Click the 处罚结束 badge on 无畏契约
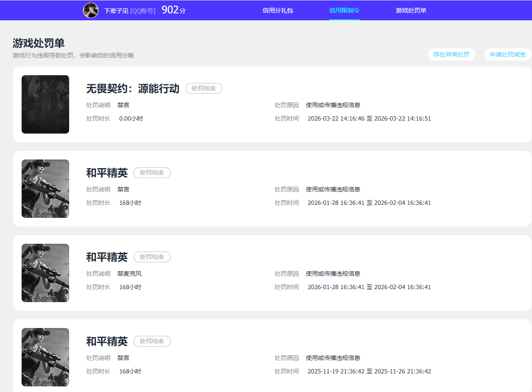Viewport: 532px width, 392px height. (204, 88)
